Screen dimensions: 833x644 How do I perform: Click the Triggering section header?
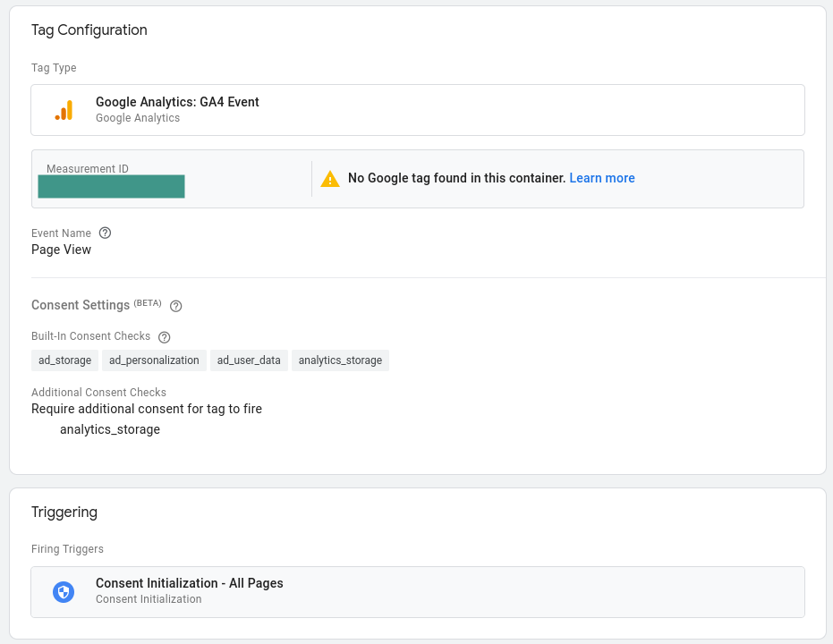pos(64,512)
